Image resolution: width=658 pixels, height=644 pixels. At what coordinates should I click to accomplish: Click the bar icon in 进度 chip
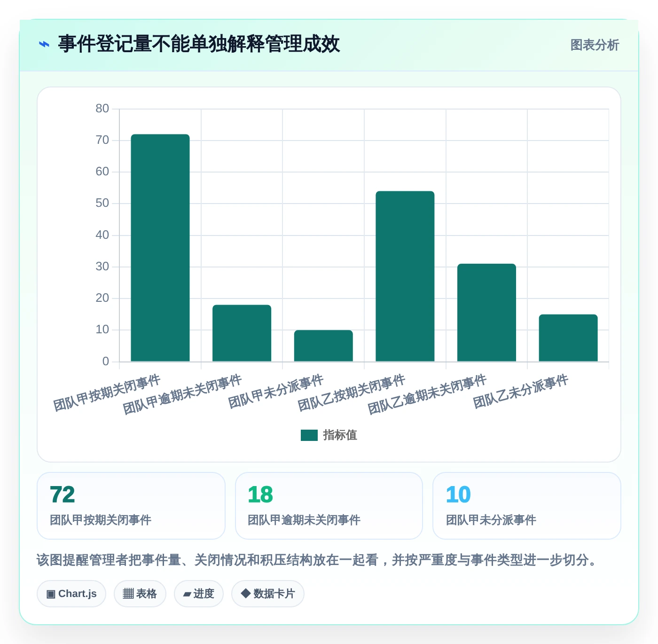187,594
